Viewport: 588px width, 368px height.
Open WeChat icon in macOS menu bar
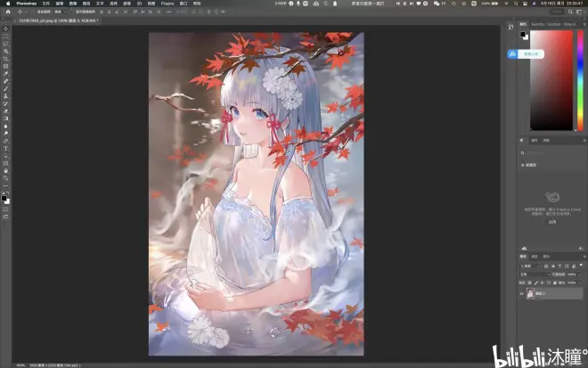(437, 4)
